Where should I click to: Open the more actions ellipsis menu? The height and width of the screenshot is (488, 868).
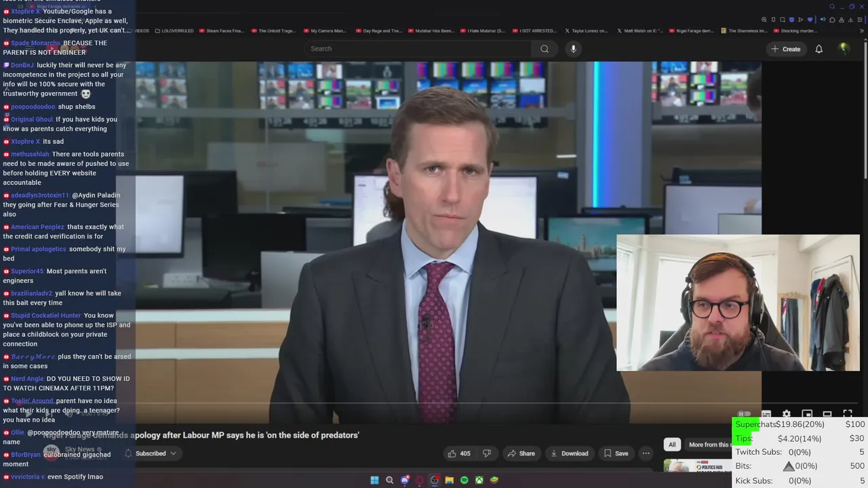[x=646, y=453]
